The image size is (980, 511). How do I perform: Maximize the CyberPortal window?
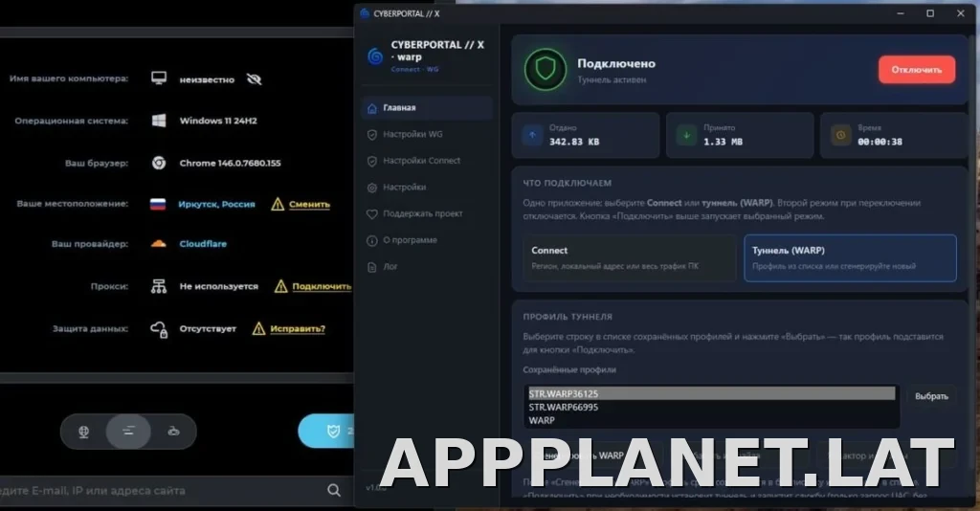(x=930, y=13)
